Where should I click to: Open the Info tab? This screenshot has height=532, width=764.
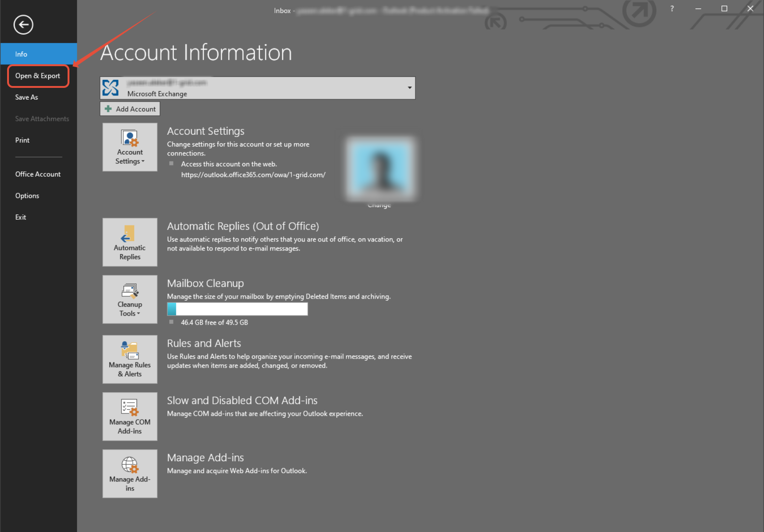[x=38, y=54]
